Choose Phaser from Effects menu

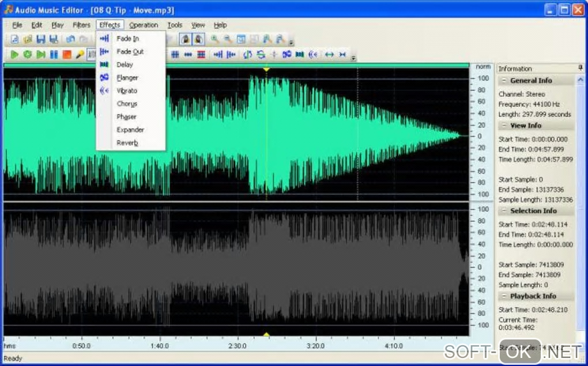[x=130, y=116]
